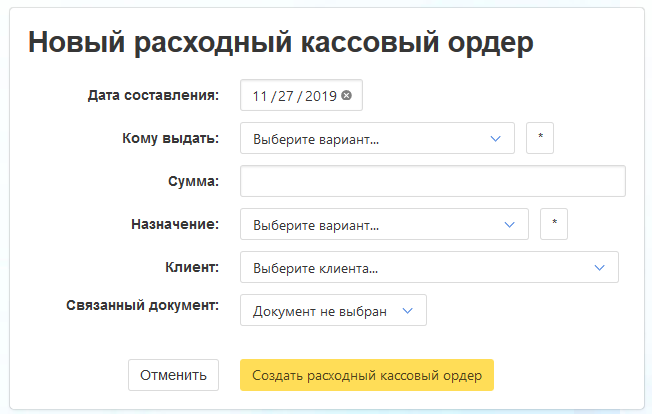Screen dimensions: 652x414
Task: Open the Кому выдать dropdown
Action: coord(377,138)
